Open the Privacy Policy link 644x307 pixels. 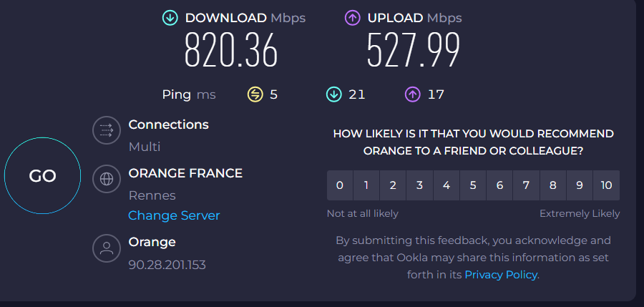pos(501,275)
